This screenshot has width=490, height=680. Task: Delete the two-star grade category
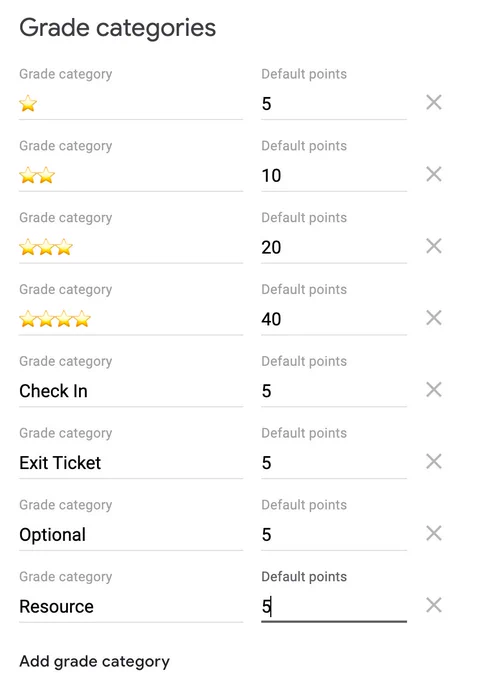(434, 174)
